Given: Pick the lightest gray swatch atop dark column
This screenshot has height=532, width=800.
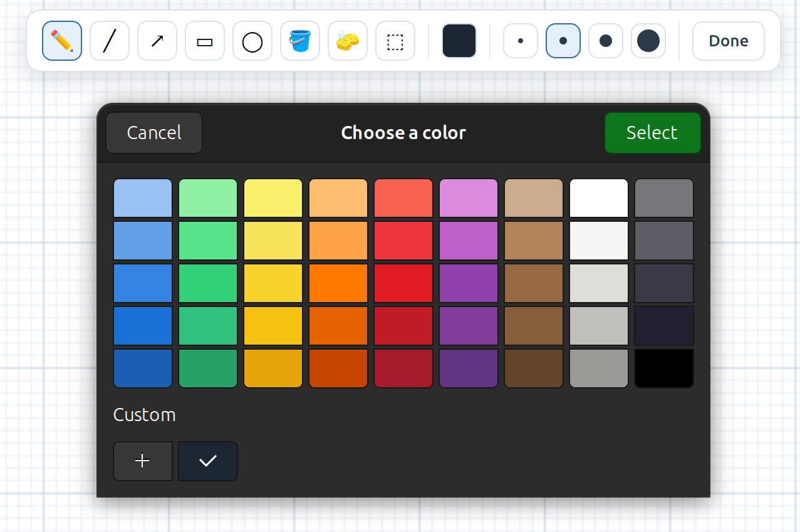Looking at the screenshot, I should pyautogui.click(x=664, y=198).
